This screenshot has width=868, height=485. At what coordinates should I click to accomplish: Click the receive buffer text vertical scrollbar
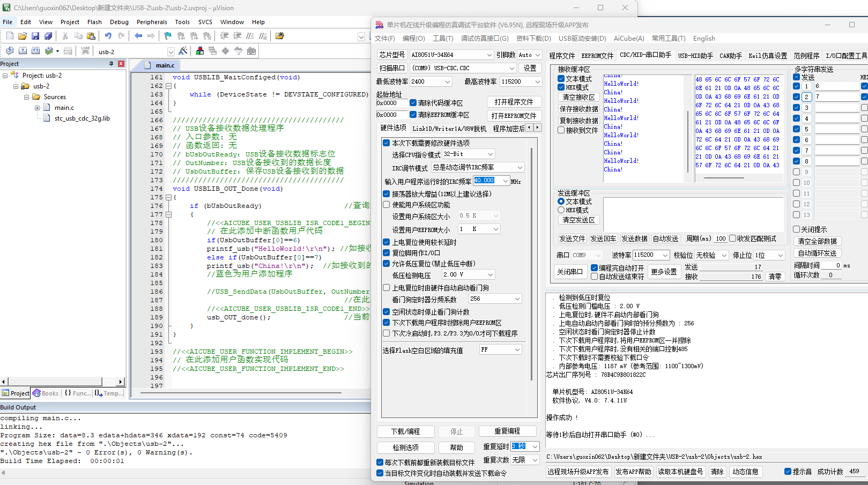688,142
